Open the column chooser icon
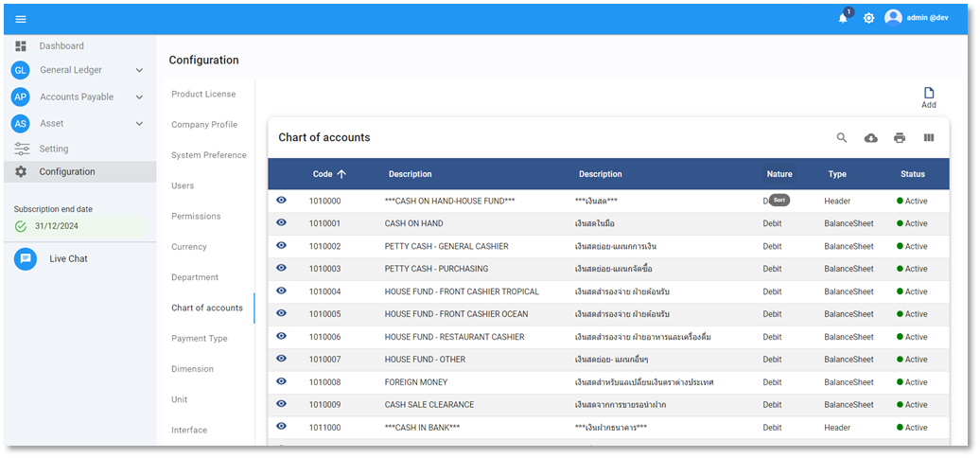 click(929, 138)
